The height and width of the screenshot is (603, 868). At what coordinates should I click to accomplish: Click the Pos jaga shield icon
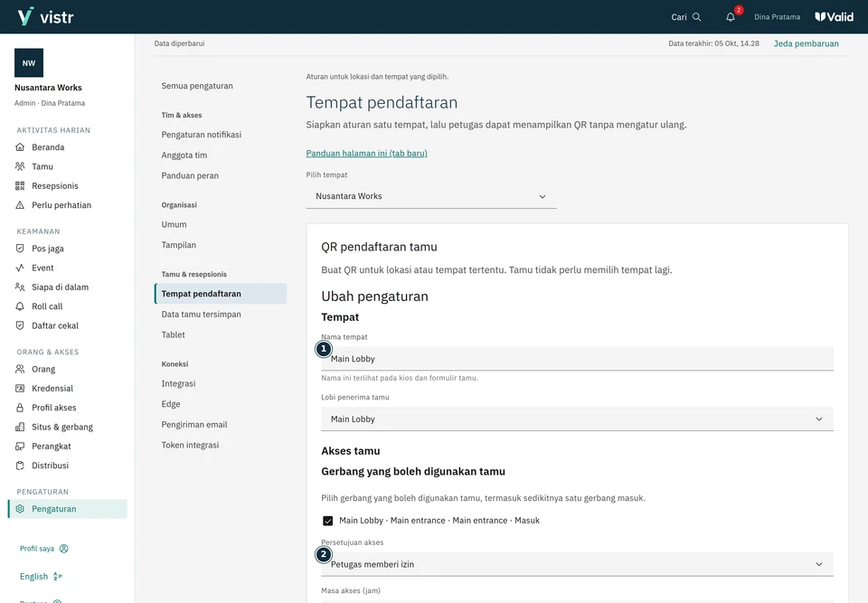(x=20, y=249)
